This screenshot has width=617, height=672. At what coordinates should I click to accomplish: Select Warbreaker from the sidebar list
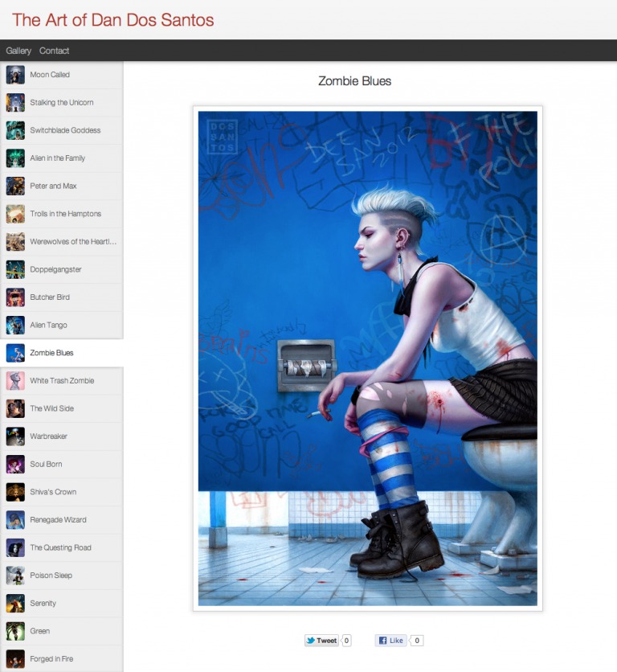click(x=48, y=436)
